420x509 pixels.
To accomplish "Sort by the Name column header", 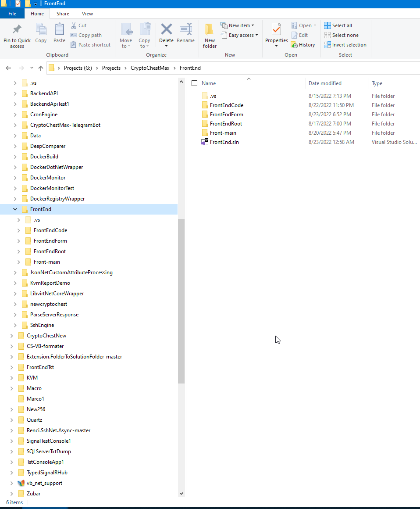I will click(209, 83).
